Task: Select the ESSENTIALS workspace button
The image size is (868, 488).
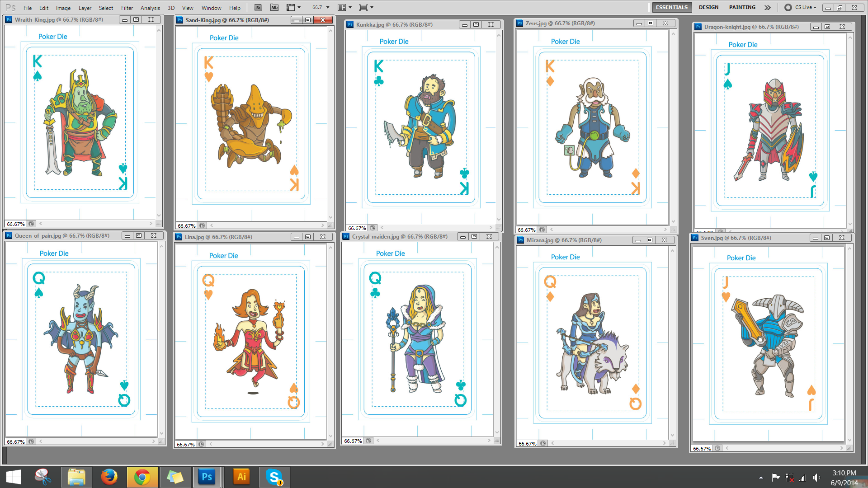Action: (x=671, y=7)
